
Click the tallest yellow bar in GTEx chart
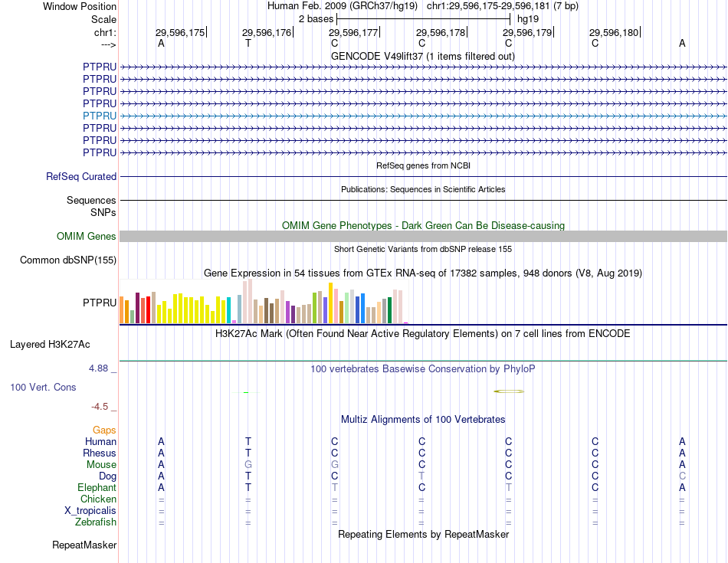(x=330, y=303)
